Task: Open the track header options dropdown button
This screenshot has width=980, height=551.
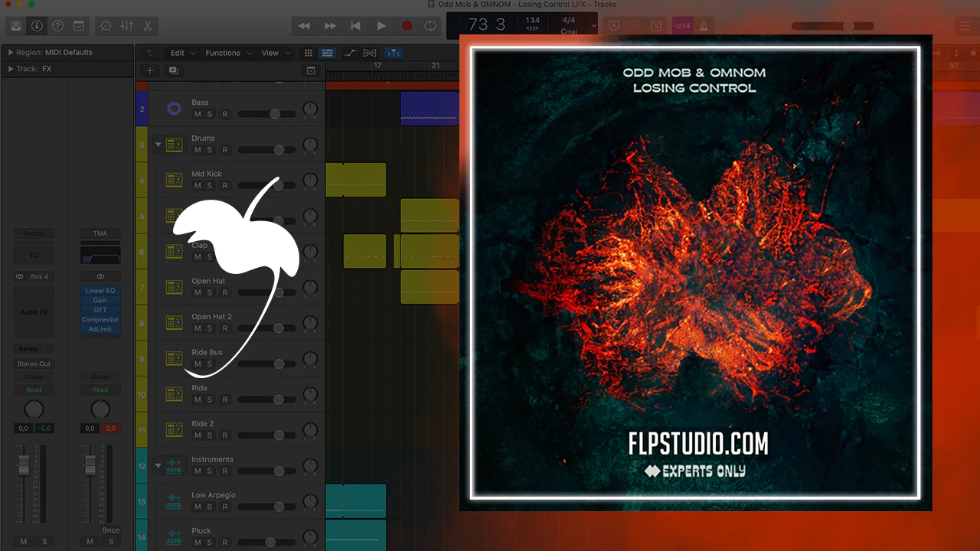Action: coord(311,70)
